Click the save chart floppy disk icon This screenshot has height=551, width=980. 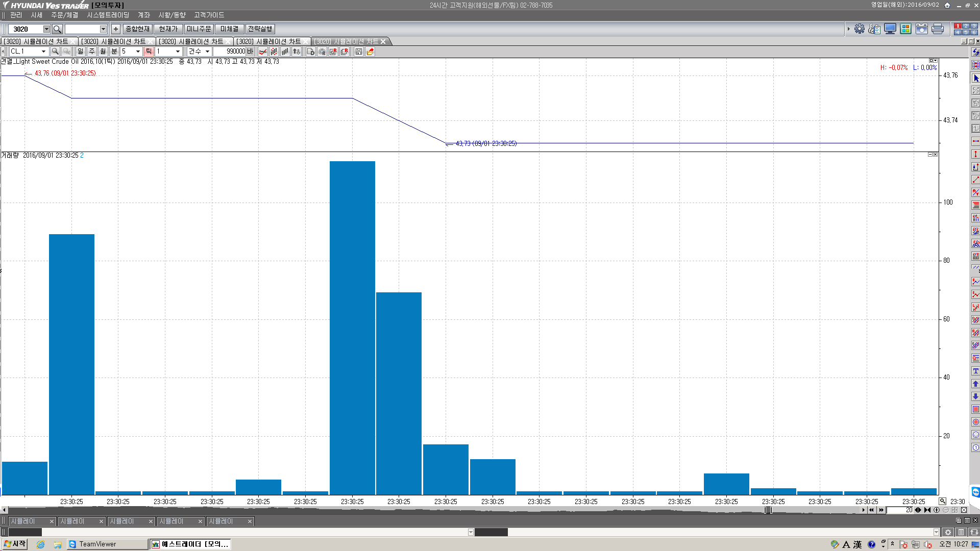359,52
